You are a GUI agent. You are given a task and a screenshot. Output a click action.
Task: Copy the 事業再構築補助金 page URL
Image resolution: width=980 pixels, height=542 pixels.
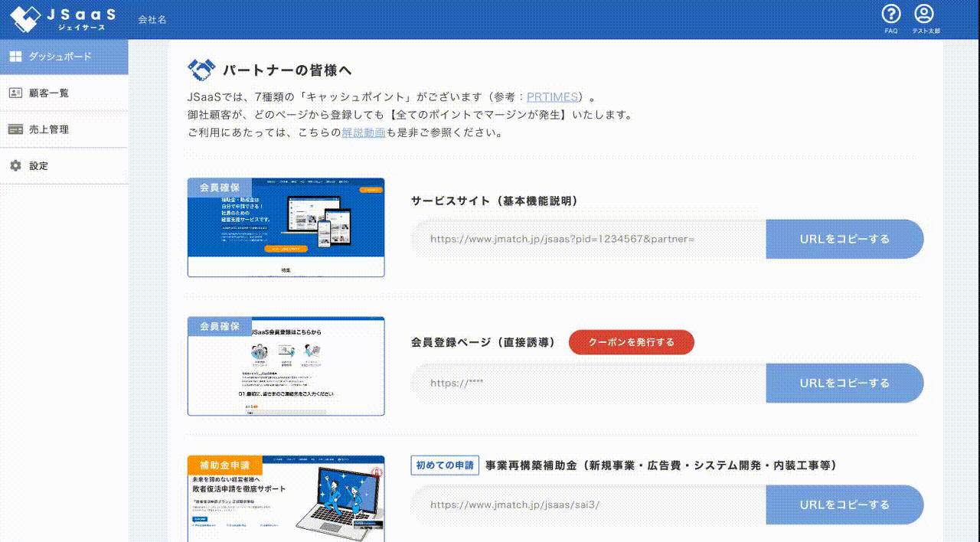tap(844, 504)
